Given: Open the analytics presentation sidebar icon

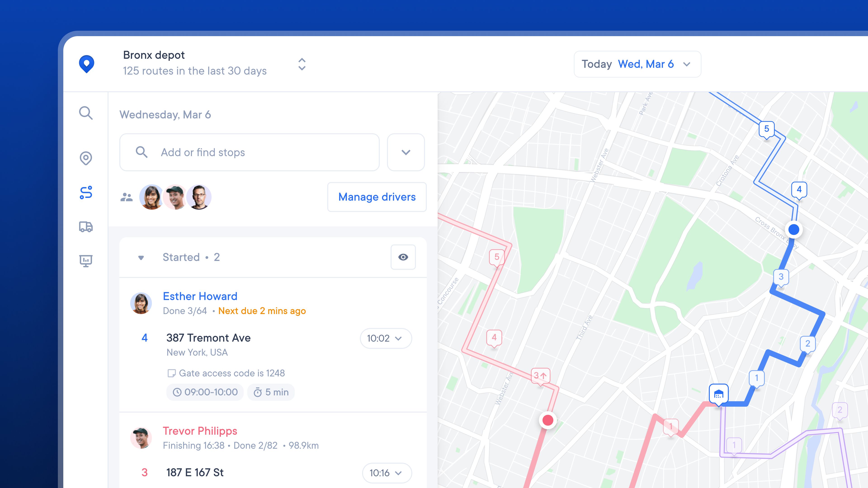Looking at the screenshot, I should pos(86,261).
